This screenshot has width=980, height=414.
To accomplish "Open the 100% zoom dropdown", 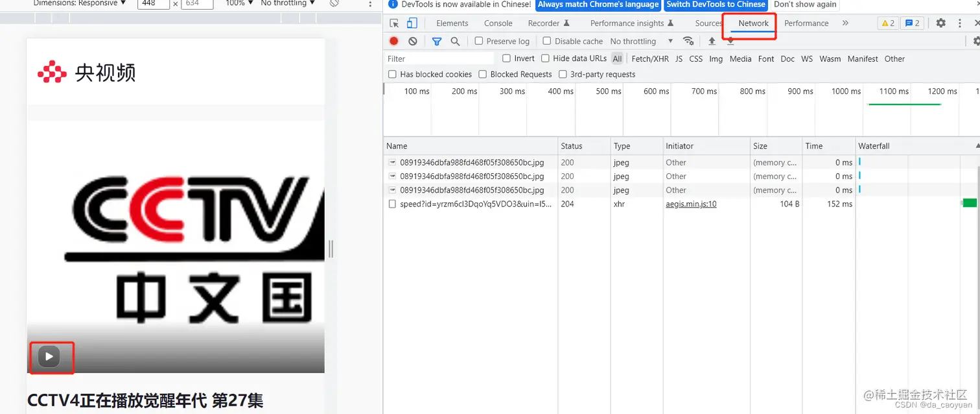I will [x=240, y=3].
